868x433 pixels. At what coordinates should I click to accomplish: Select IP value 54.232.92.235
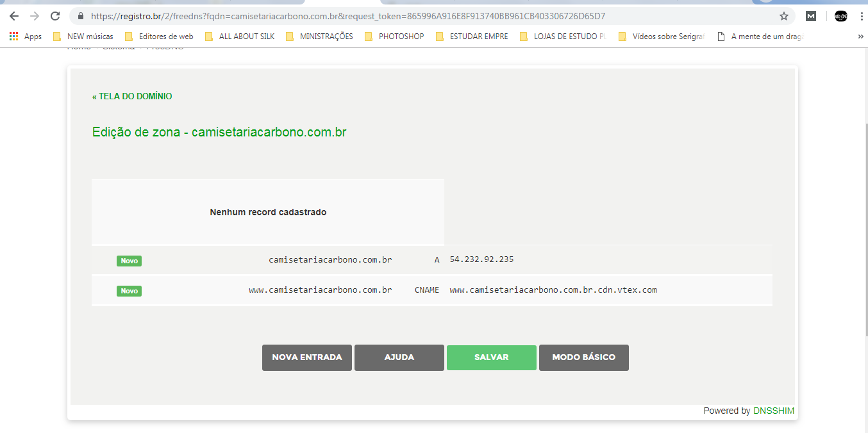tap(481, 259)
